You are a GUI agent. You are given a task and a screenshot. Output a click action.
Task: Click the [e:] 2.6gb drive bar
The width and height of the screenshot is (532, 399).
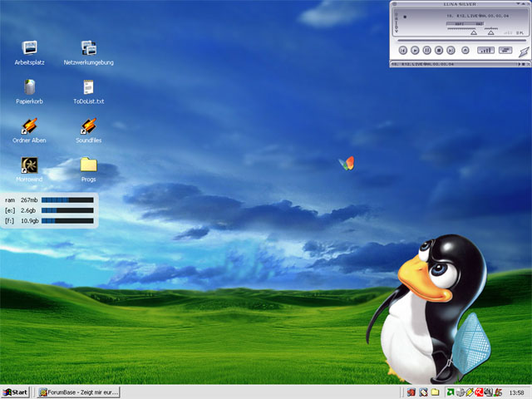(x=67, y=210)
